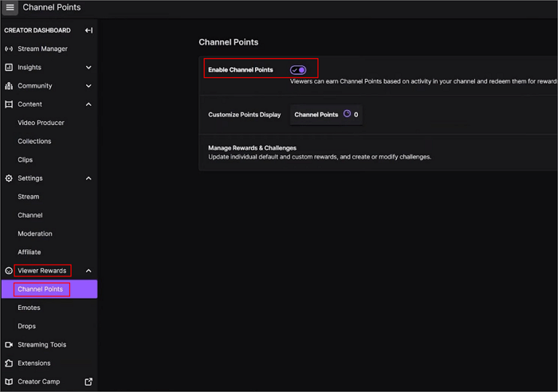Click 'Update individual default and custom rewards' text
Image resolution: width=558 pixels, height=392 pixels.
pyautogui.click(x=320, y=157)
